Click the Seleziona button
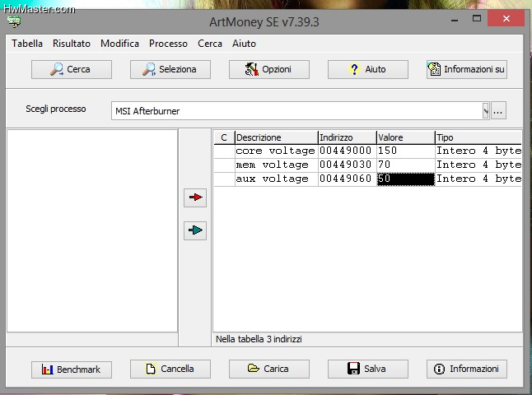 pos(170,69)
